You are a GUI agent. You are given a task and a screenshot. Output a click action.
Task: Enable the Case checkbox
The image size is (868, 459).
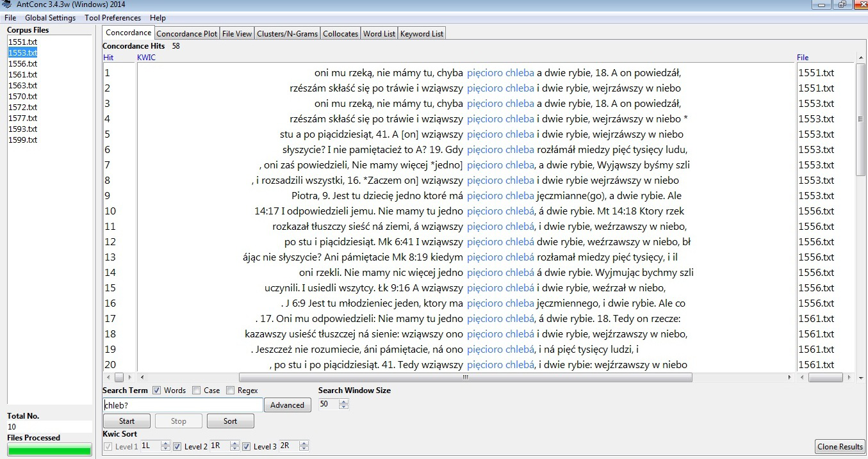(x=197, y=391)
